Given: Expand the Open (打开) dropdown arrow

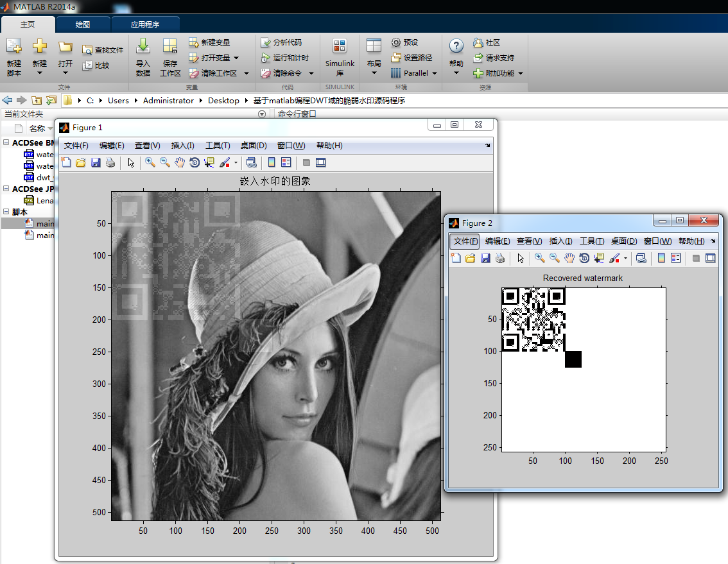Looking at the screenshot, I should (65, 73).
